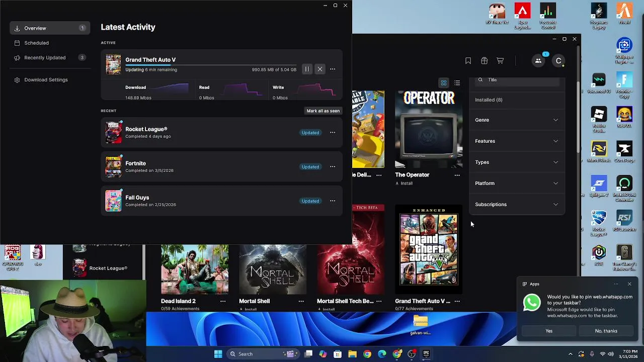Expand the Platform filter
Image resolution: width=644 pixels, height=362 pixels.
pos(517,184)
